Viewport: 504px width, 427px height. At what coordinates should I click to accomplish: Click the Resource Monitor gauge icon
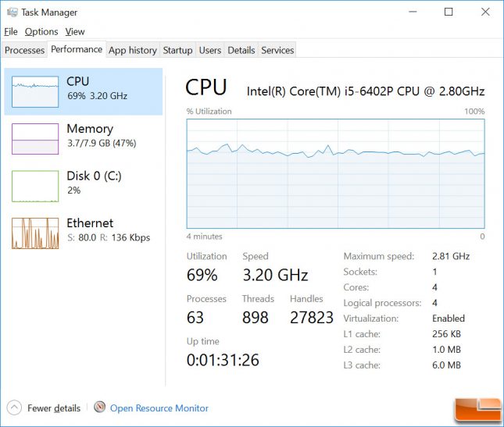click(100, 407)
